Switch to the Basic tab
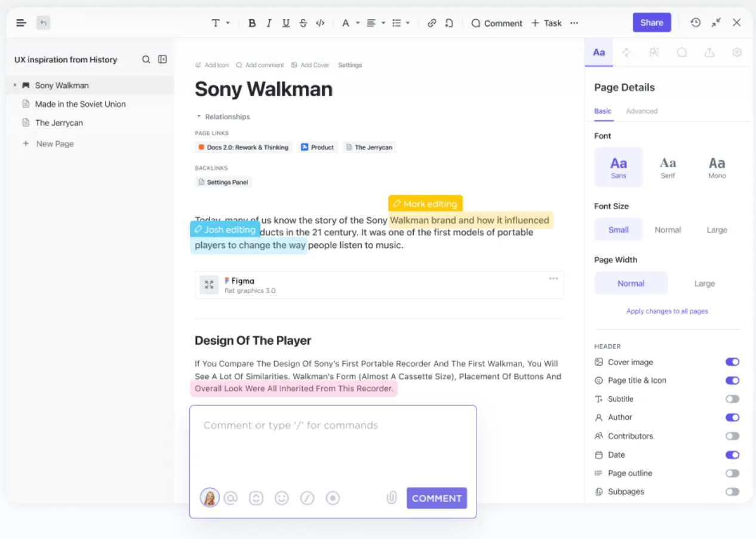The image size is (756, 539). point(603,111)
